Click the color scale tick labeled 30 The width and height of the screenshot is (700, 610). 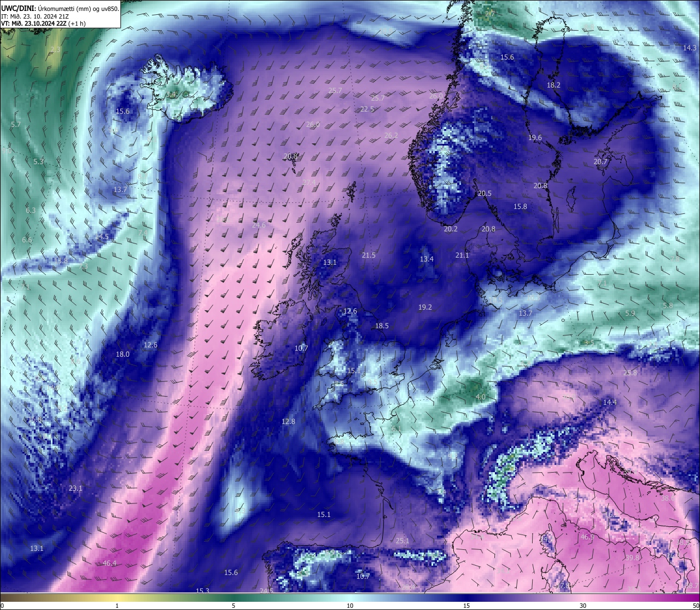pyautogui.click(x=583, y=605)
